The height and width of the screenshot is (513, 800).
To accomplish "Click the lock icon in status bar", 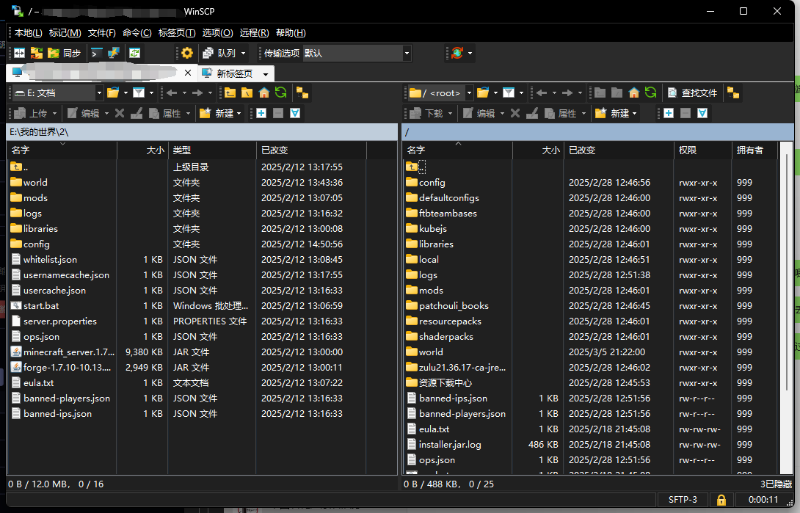I will (721, 499).
